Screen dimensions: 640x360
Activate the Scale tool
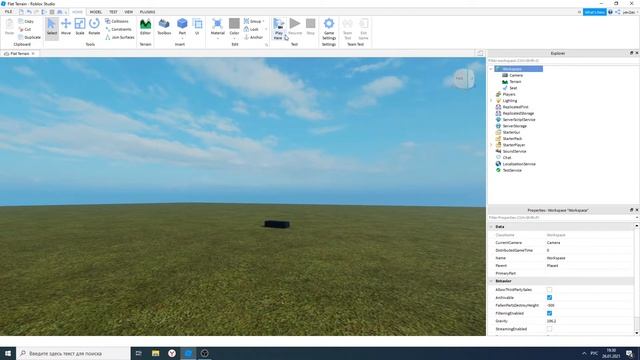(80, 27)
